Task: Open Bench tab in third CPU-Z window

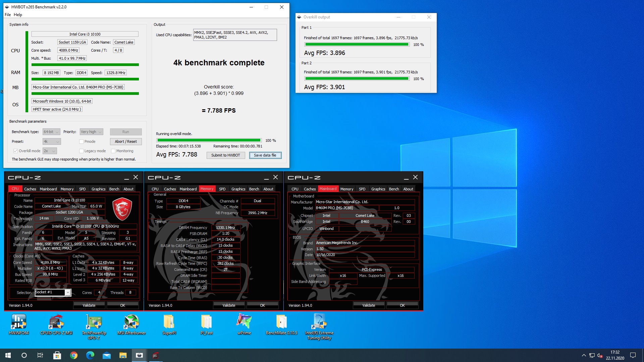Action: point(394,189)
